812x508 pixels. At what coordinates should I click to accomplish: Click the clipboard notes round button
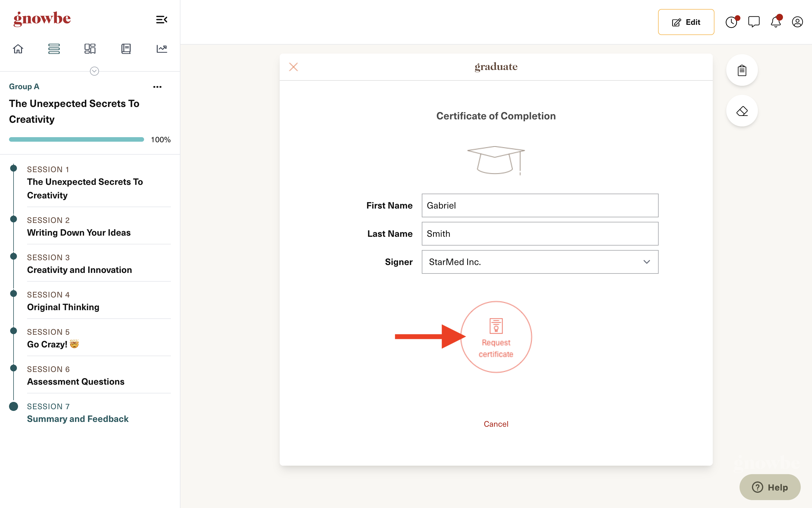742,70
